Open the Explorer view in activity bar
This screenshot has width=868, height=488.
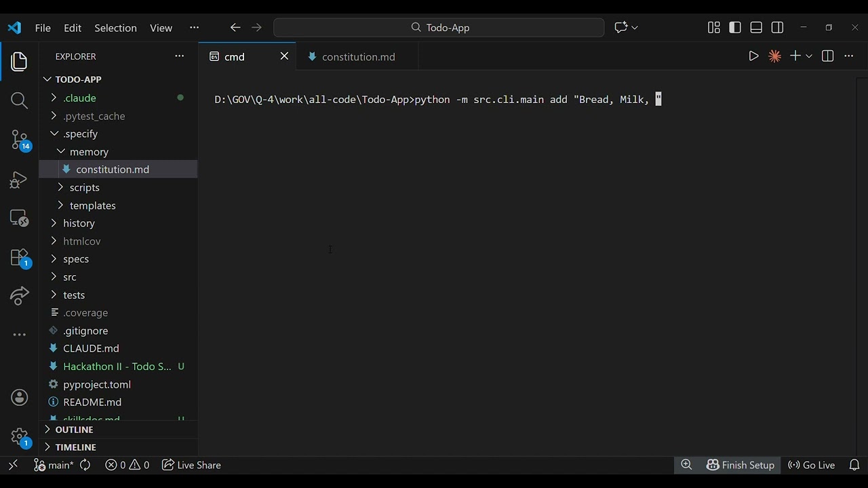(19, 62)
